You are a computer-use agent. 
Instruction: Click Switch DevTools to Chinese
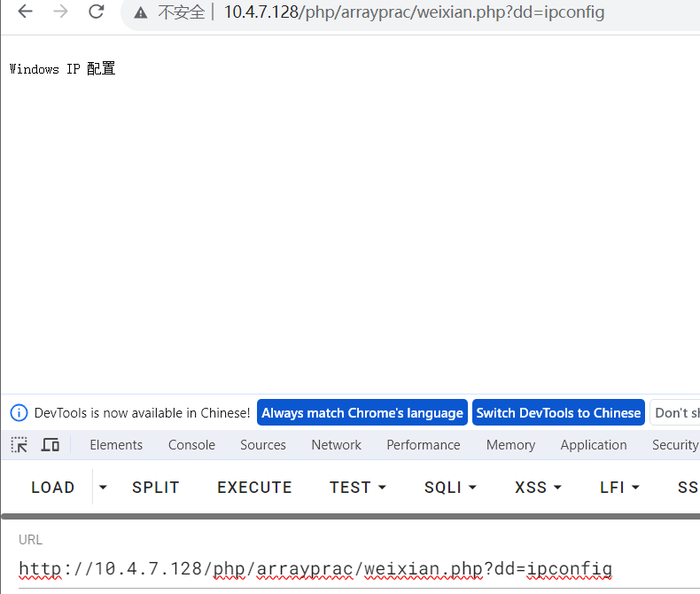pos(558,412)
